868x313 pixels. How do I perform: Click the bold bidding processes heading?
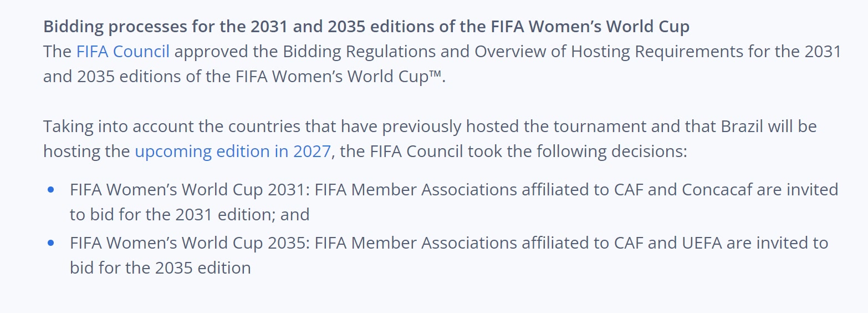pyautogui.click(x=366, y=26)
